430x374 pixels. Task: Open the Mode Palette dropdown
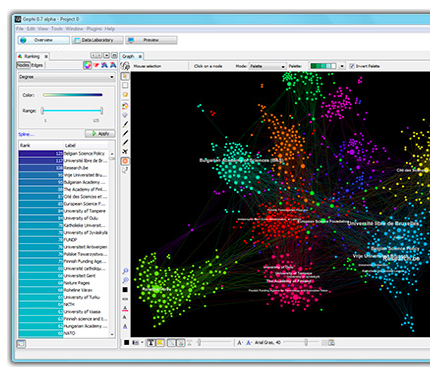pos(268,66)
